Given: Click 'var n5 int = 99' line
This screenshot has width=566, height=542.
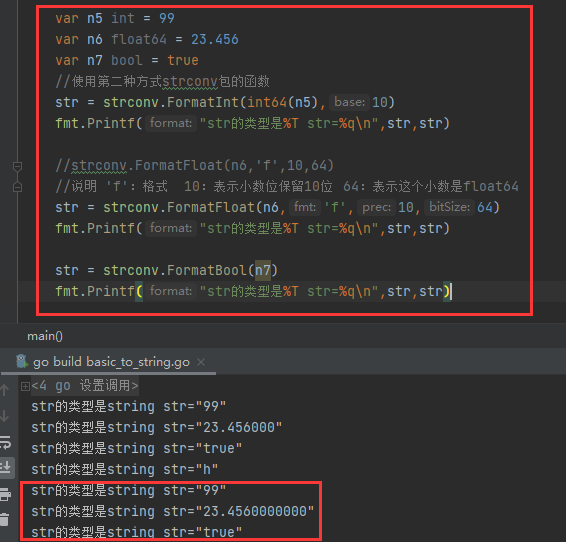Looking at the screenshot, I should coord(115,18).
